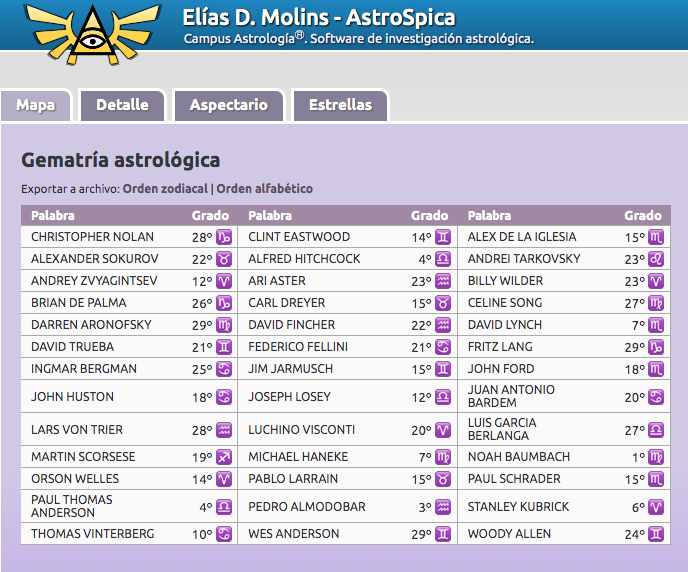Click Aries icon beside Stanley Kubrick
Viewport: 688px width, 572px height.
click(656, 507)
